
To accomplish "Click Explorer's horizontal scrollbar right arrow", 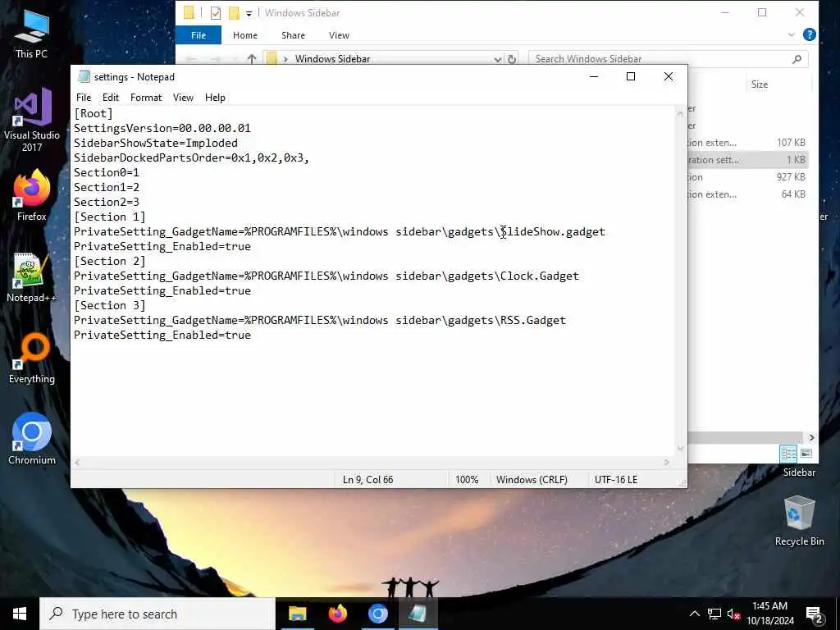I will tap(811, 438).
